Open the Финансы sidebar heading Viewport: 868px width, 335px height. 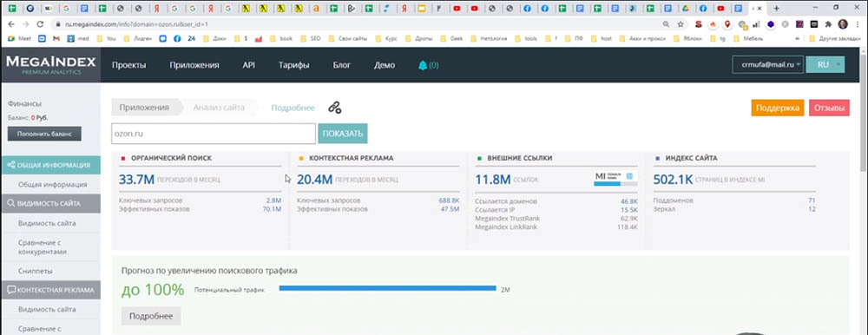24,103
